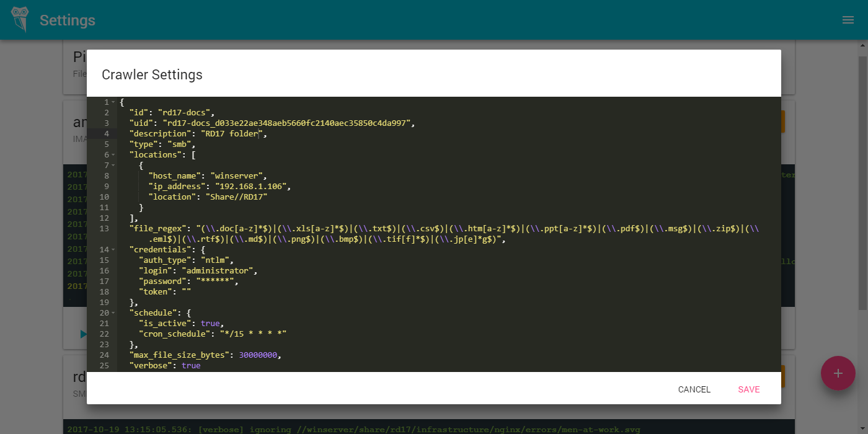
Task: Click the verbose true value
Action: click(191, 366)
